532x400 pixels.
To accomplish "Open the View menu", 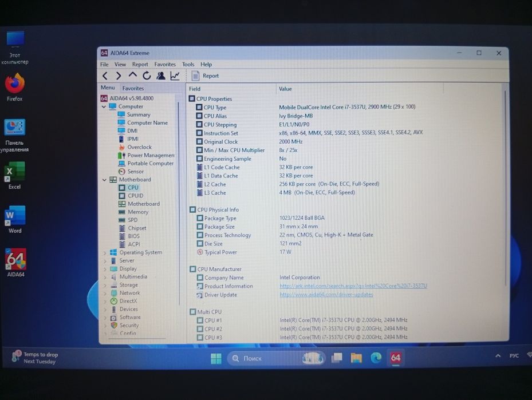I will [120, 65].
